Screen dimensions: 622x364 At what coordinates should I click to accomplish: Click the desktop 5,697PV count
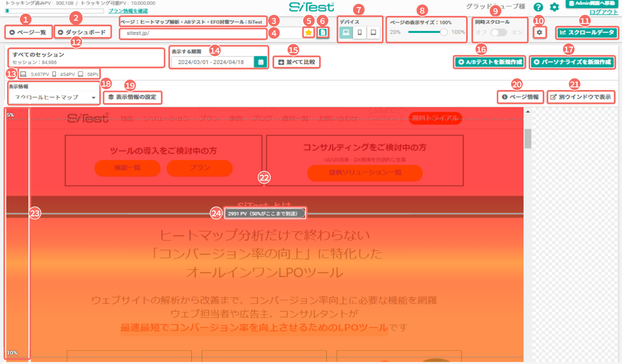(x=34, y=74)
